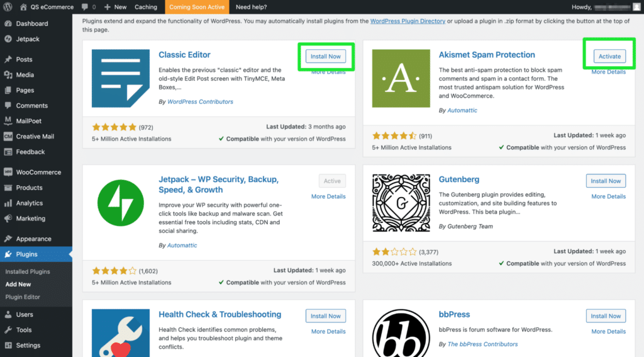Click the Tools wrench icon
644x357 pixels.
pos(8,330)
